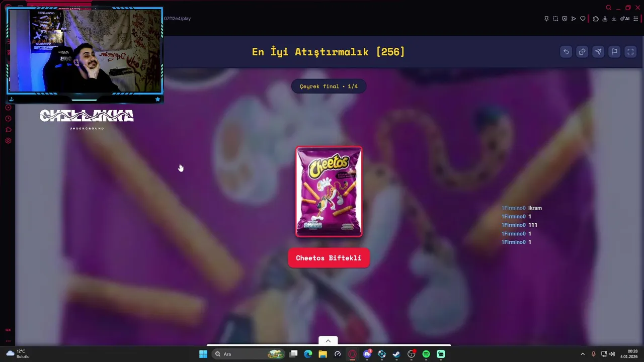644x362 pixels.
Task: Click the pin icon in browser toolbar
Action: pyautogui.click(x=546, y=19)
